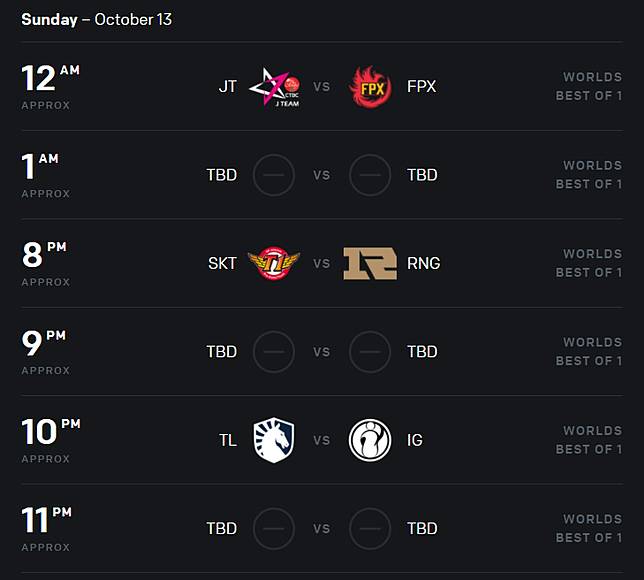Click the RNG team name label
Viewport: 644px width, 580px height.
[x=423, y=263]
